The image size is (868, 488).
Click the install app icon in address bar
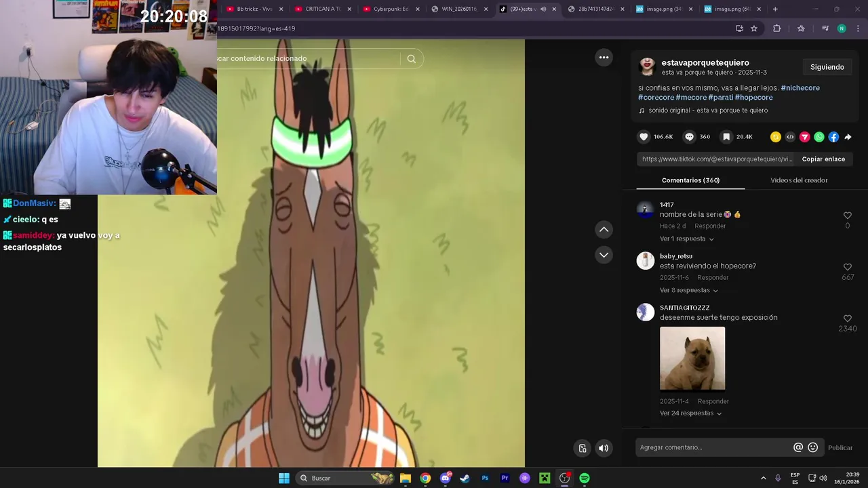(x=739, y=28)
